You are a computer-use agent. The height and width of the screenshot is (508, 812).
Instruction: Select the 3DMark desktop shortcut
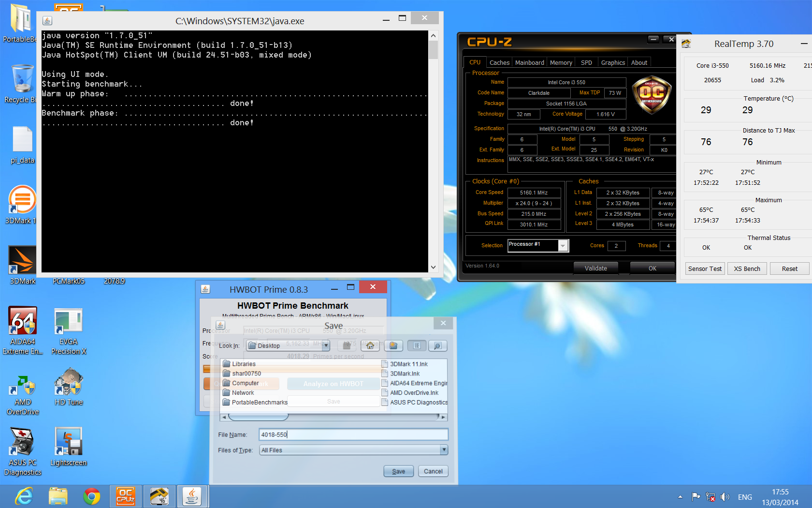(22, 265)
